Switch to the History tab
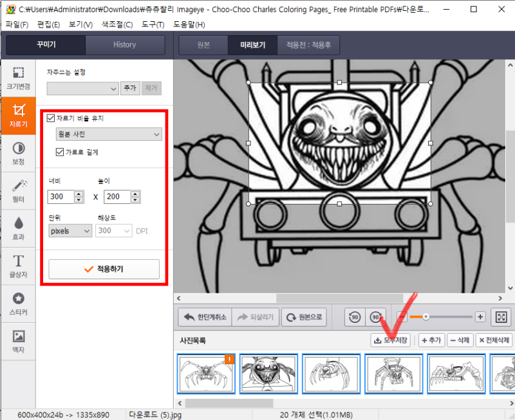The height and width of the screenshot is (420, 515). point(125,44)
